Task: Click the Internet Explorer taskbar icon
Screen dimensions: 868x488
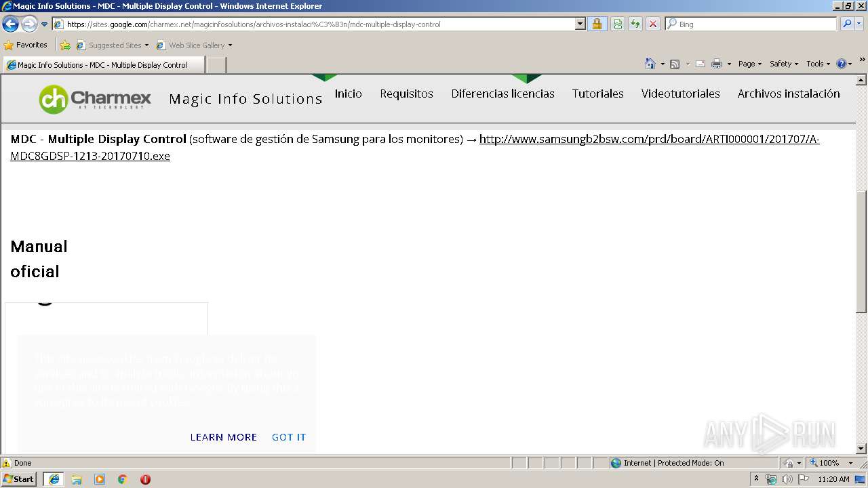Action: 54,479
